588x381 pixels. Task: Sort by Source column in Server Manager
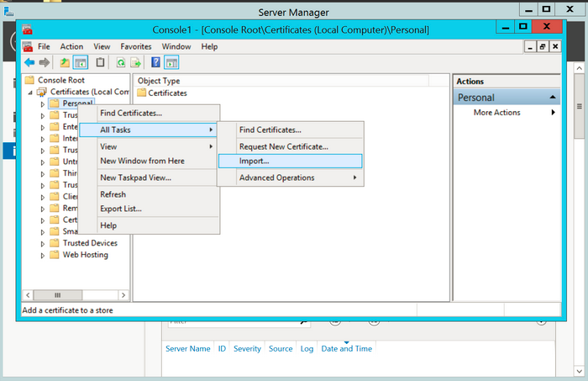[281, 349]
